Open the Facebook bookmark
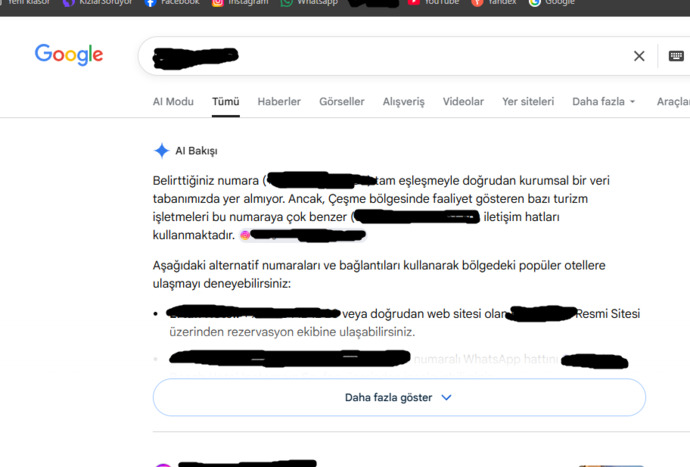The height and width of the screenshot is (467, 690). 172,3
